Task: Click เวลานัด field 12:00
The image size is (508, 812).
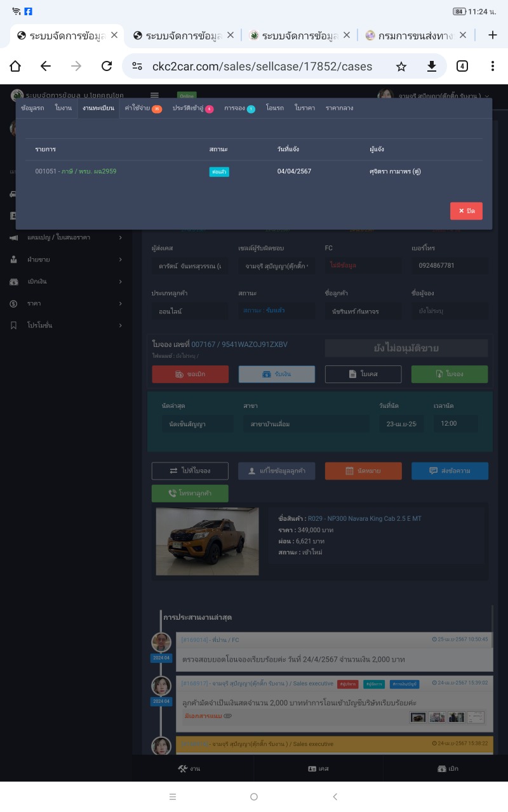Action: click(x=456, y=423)
